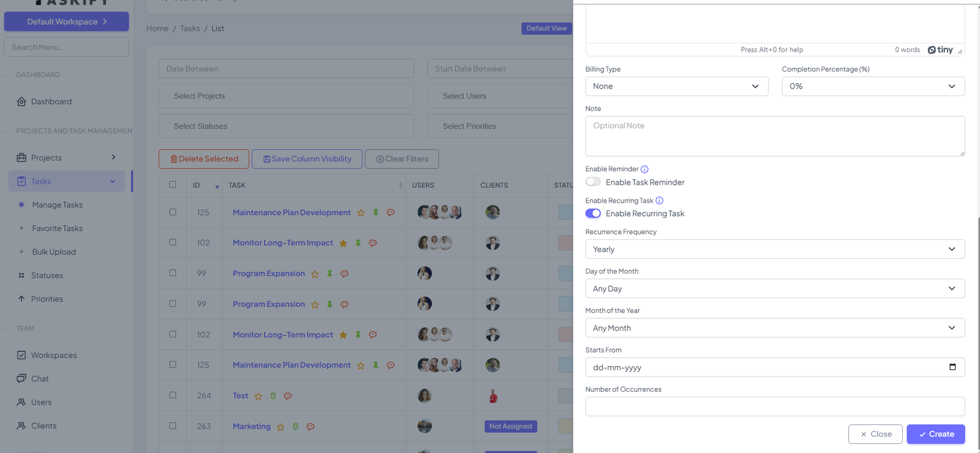Click the tiny editor logo

[x=940, y=50]
